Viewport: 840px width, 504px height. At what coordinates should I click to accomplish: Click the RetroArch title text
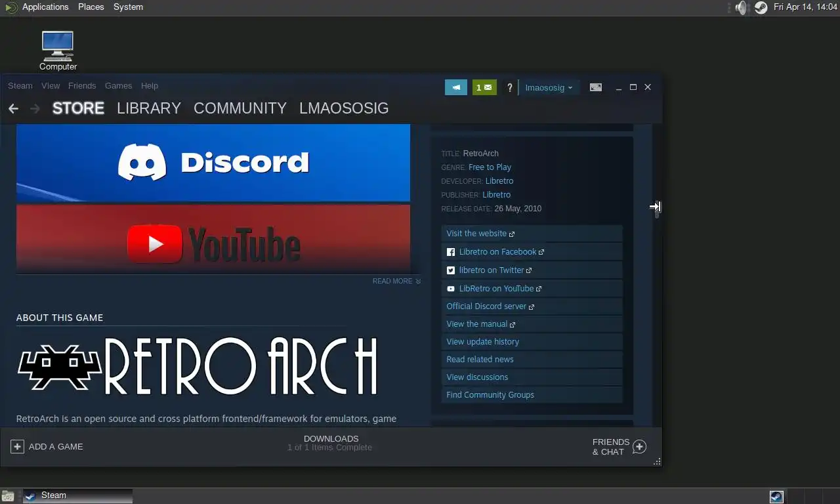pos(481,154)
